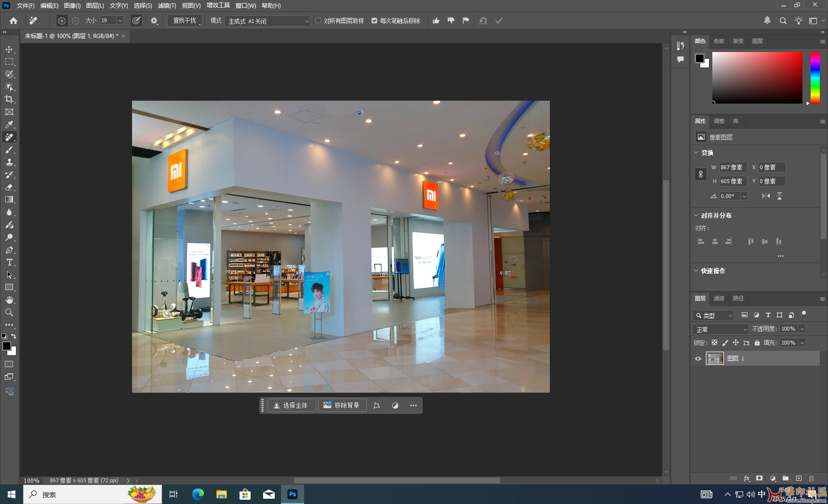Open the 不透明度 percentage dropdown
Screen dimensions: 828x504
802,329
